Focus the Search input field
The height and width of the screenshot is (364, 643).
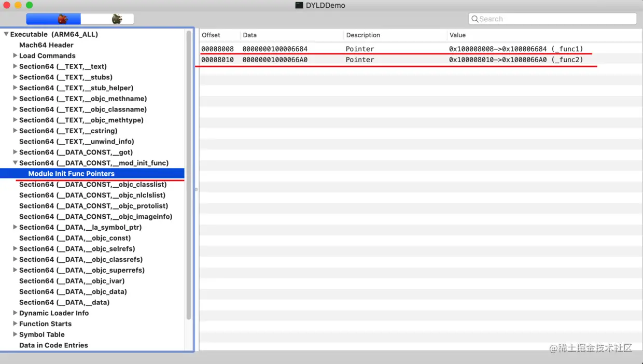click(552, 19)
